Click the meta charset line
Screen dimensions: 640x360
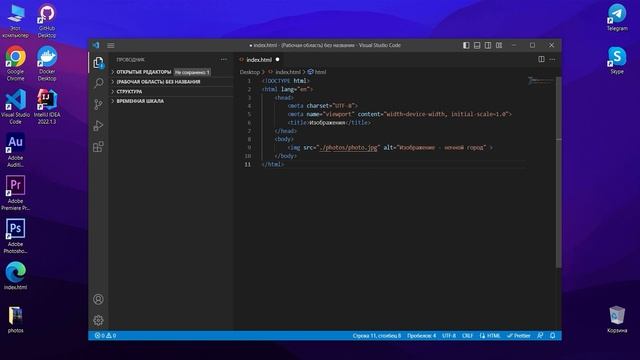[322, 106]
